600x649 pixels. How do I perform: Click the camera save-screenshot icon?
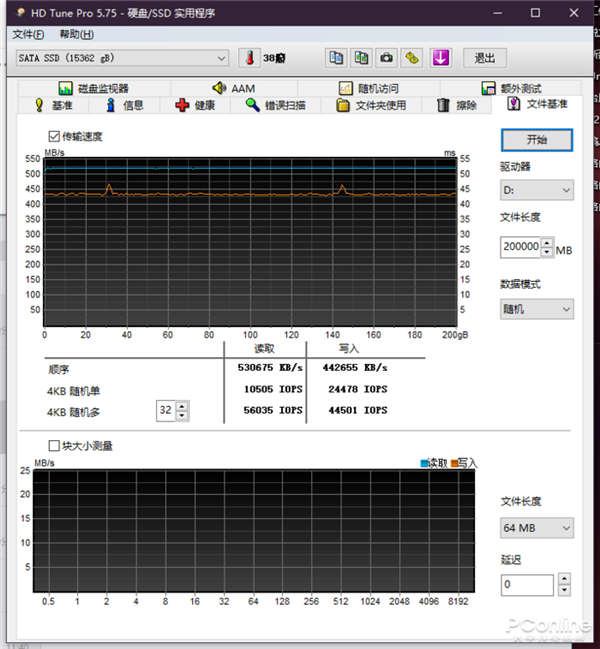(x=386, y=58)
